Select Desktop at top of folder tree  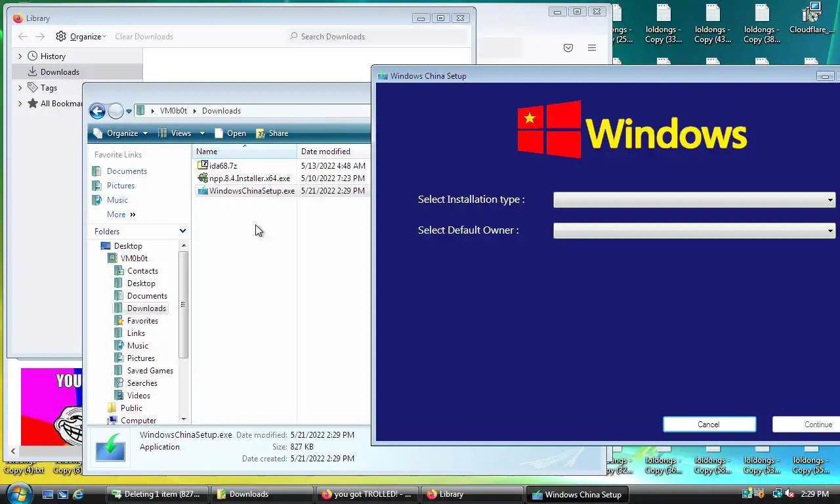click(x=128, y=246)
